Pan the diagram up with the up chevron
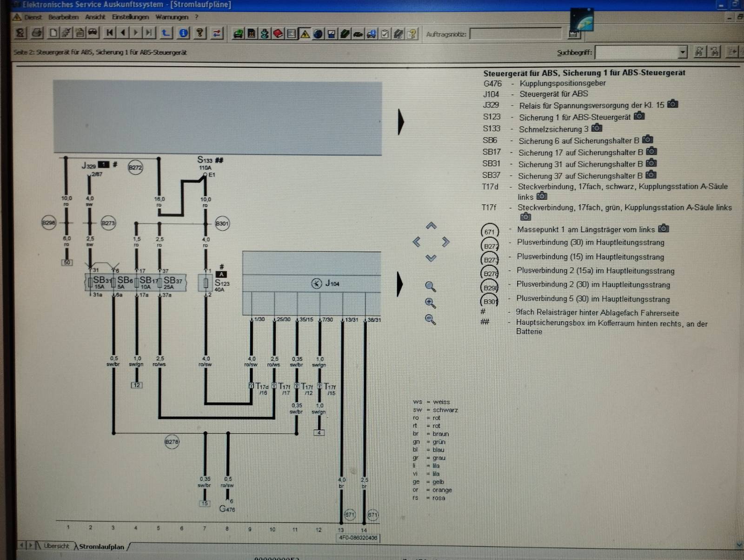The width and height of the screenshot is (744, 560). (431, 226)
